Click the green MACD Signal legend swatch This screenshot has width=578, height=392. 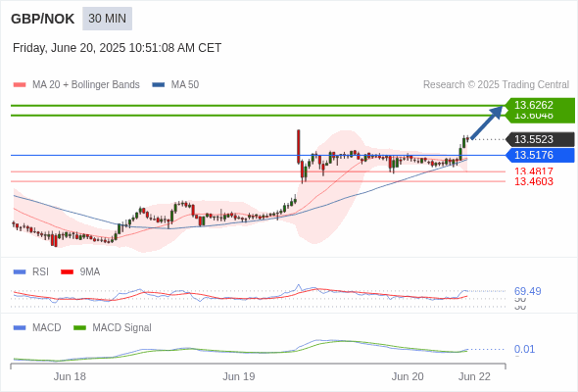(79, 328)
